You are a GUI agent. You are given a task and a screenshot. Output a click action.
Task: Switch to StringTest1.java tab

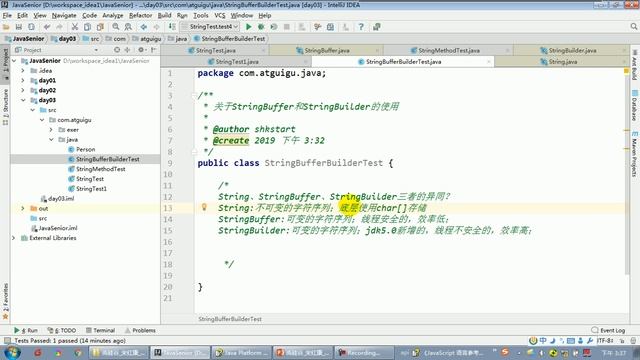pos(237,62)
